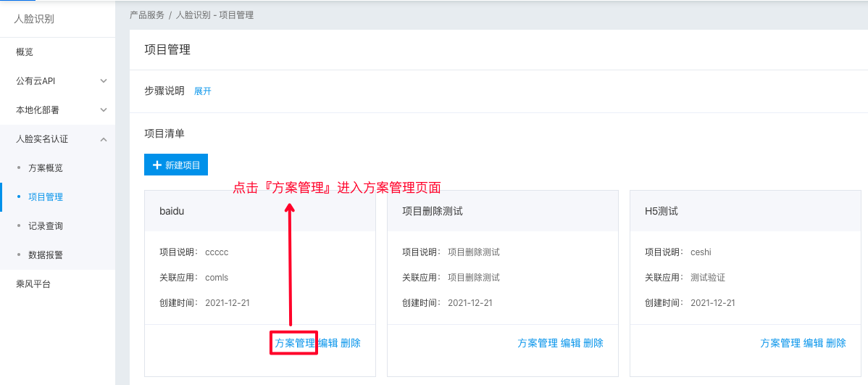Delete the 项目删除测试 project
The image size is (868, 385).
point(593,343)
